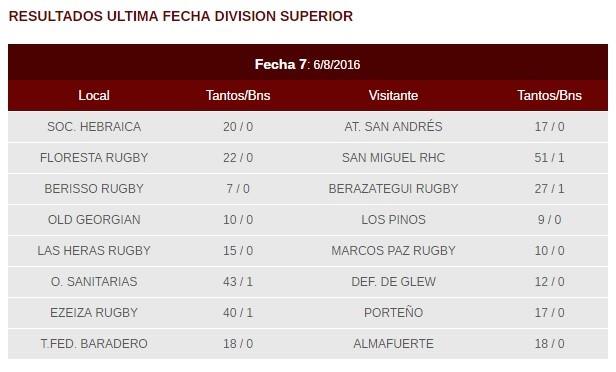This screenshot has width=616, height=372.
Task: Select BERISSO RUGBY team name
Action: 94,189
